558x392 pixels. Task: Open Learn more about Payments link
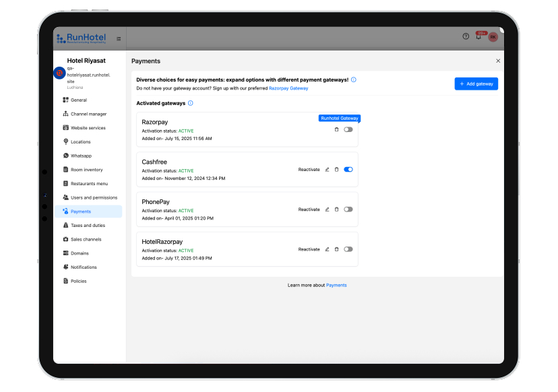pos(336,286)
